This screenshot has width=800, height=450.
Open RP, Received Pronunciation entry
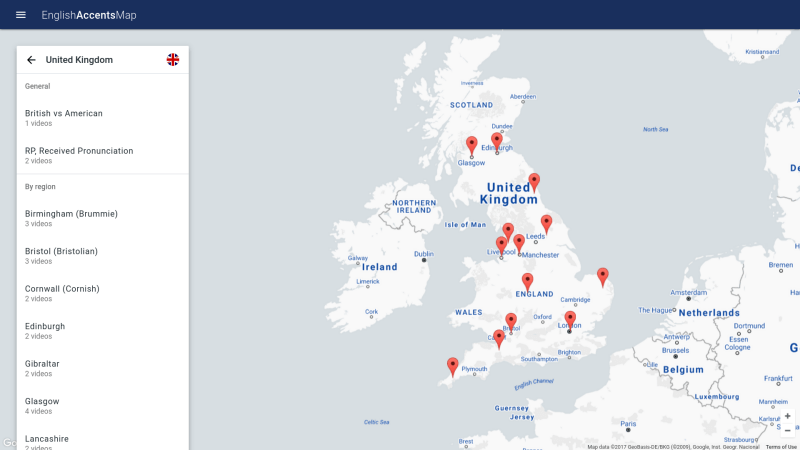point(103,155)
